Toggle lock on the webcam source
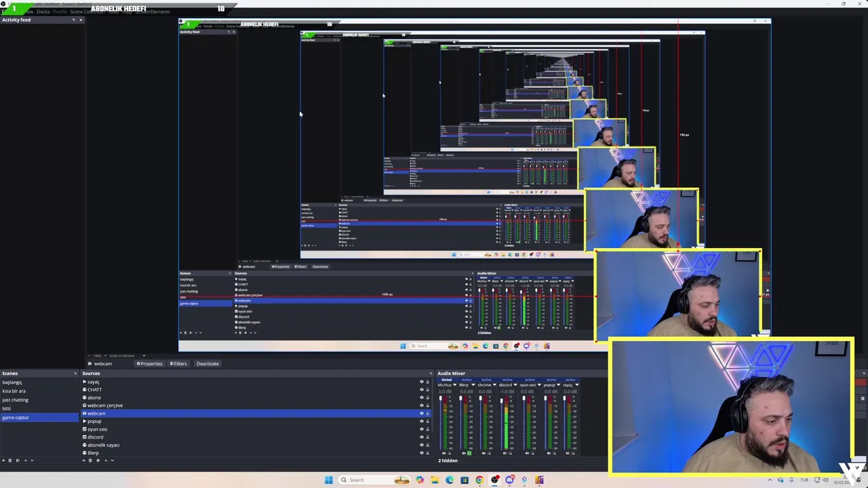 [x=427, y=413]
